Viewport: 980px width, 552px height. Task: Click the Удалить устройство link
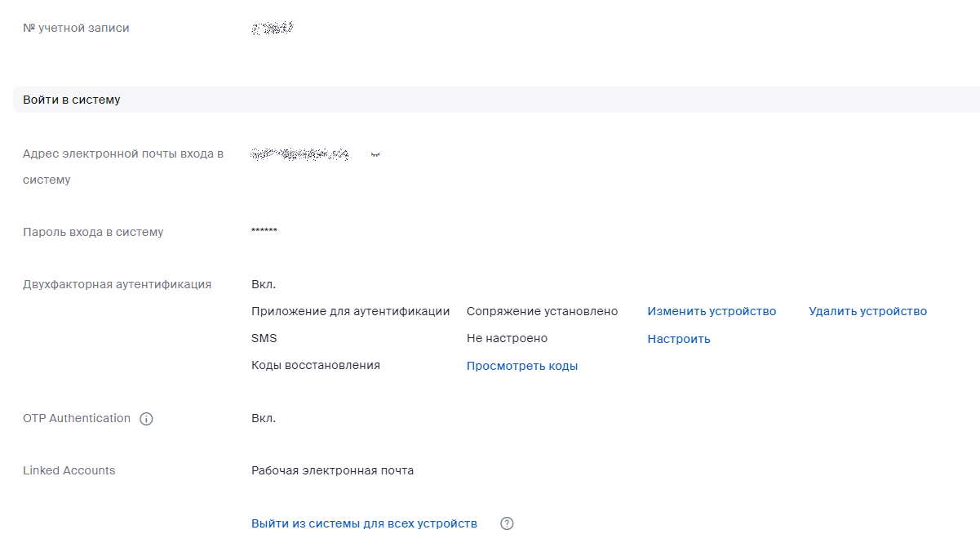[x=867, y=311]
